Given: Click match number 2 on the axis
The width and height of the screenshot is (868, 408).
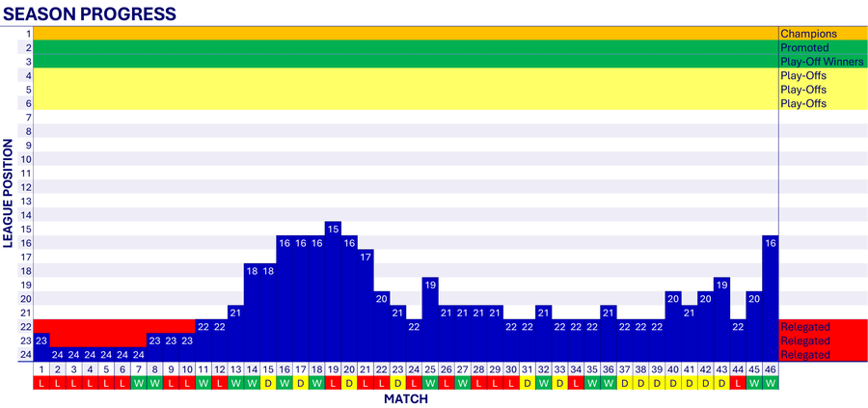Looking at the screenshot, I should (x=58, y=369).
